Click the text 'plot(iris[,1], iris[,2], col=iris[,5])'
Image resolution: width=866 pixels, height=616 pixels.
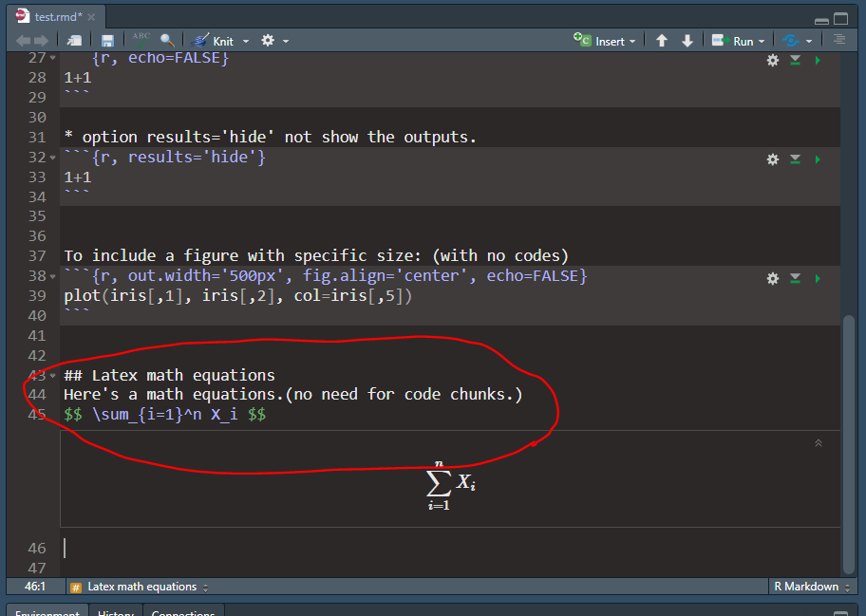pos(238,296)
